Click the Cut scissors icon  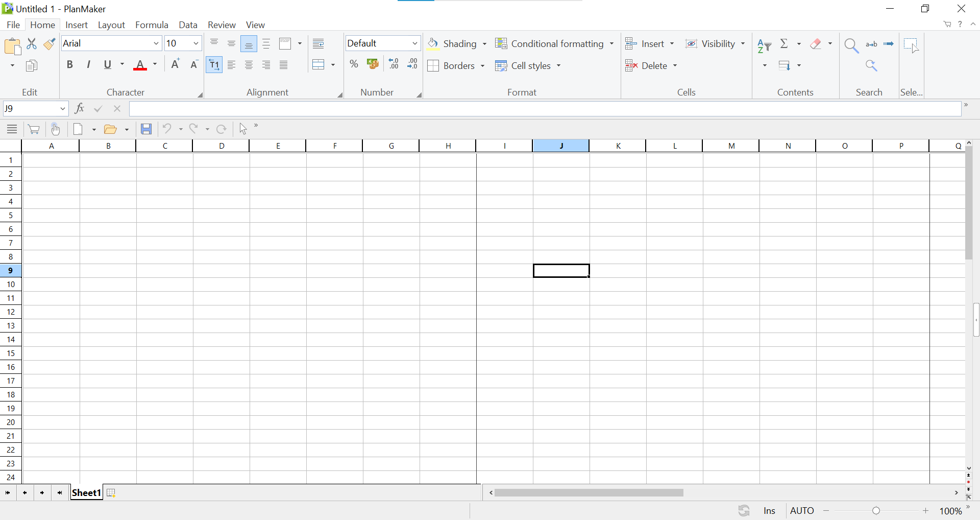point(32,44)
